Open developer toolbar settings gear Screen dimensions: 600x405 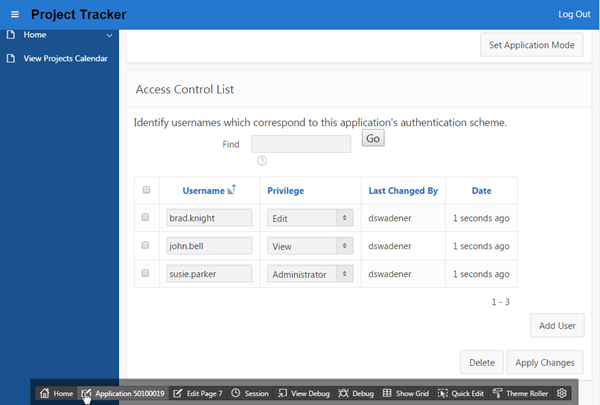(562, 394)
